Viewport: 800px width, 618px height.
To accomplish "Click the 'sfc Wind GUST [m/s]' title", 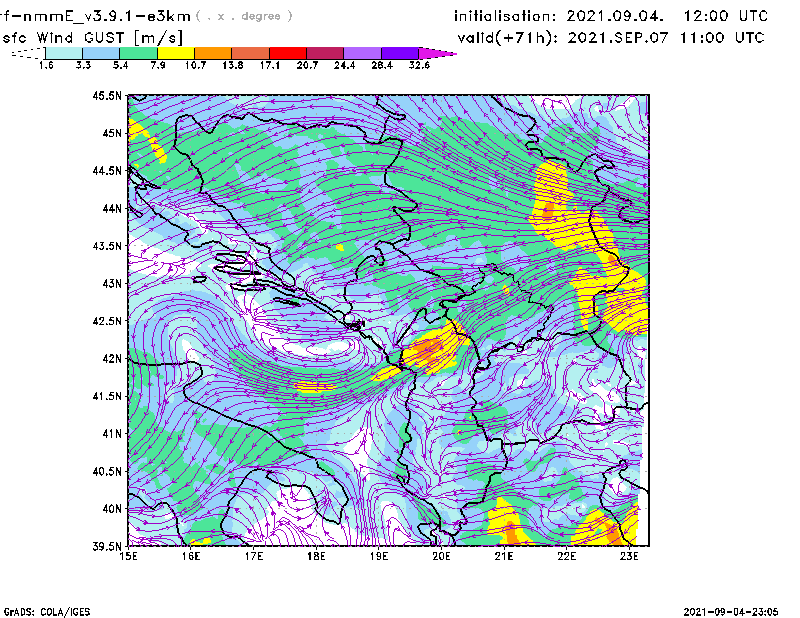I will 92,38.
